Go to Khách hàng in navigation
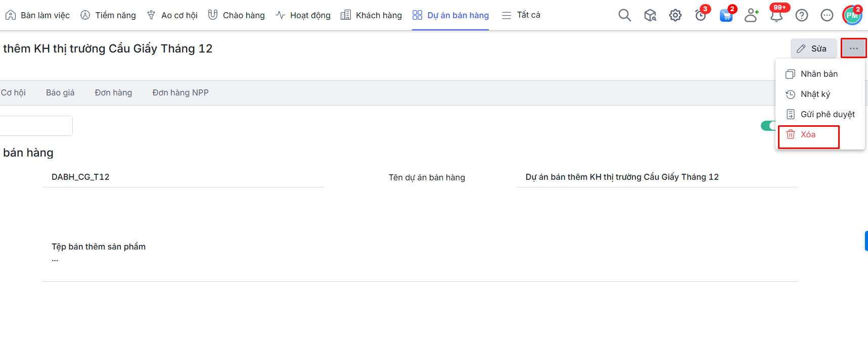868x351 pixels. [372, 15]
